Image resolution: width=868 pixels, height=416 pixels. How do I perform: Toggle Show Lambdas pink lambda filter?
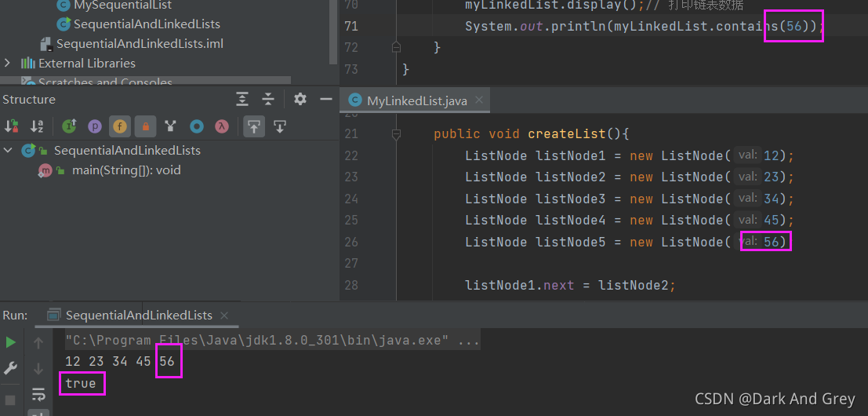tap(222, 126)
